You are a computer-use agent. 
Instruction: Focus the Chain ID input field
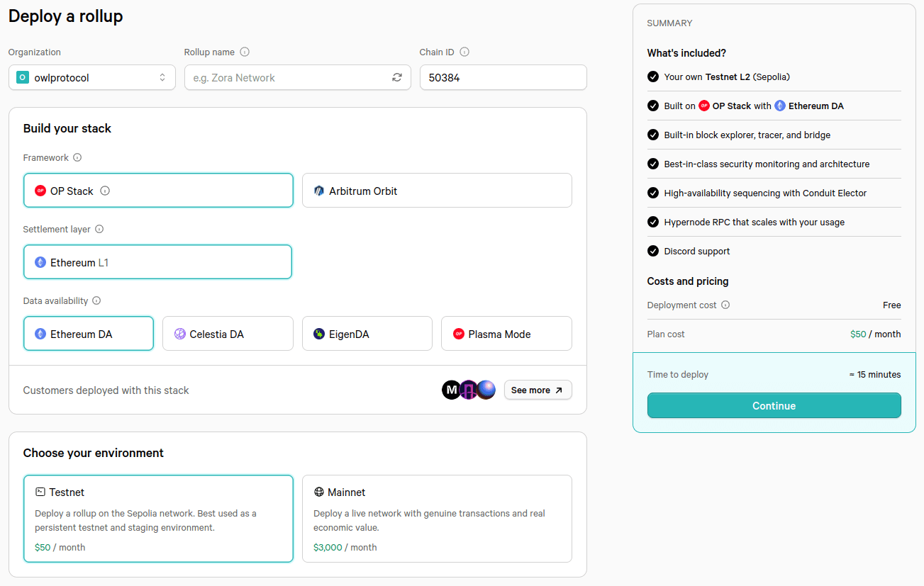[x=503, y=78]
